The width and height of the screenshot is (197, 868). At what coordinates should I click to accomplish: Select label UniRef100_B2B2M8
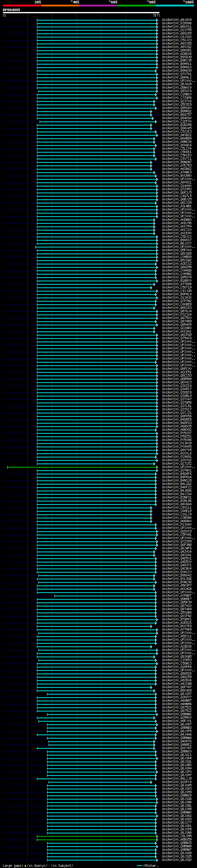[x=177, y=125]
